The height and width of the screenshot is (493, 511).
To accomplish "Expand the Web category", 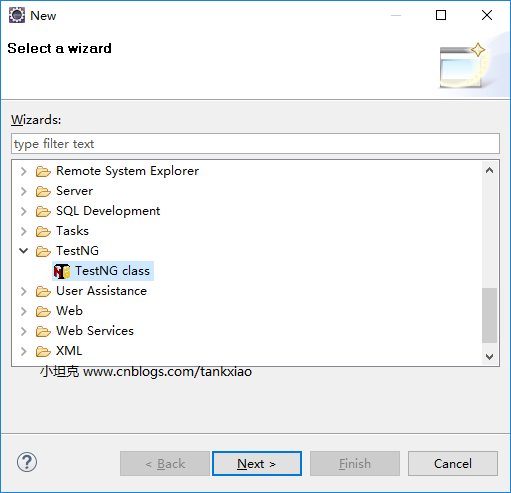I will point(23,311).
